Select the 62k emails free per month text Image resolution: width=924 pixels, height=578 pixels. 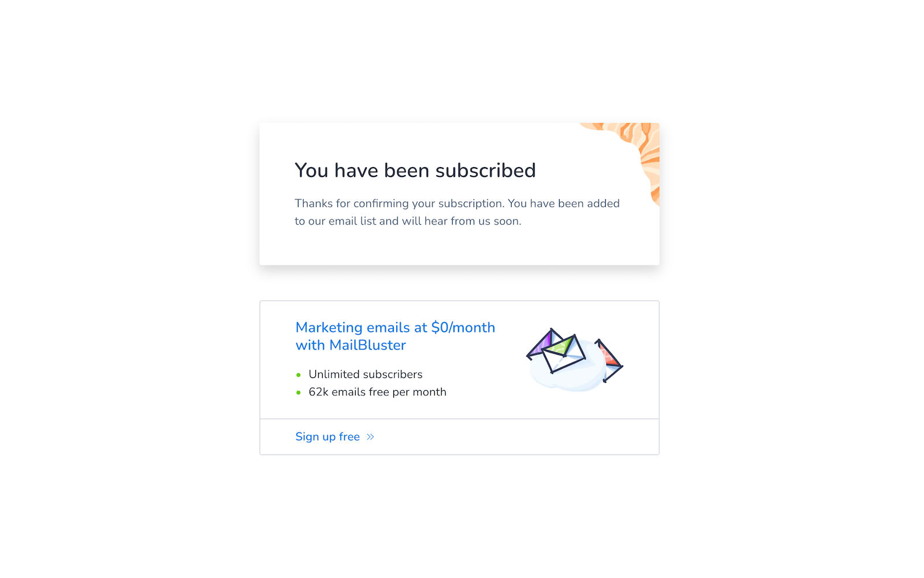point(377,392)
